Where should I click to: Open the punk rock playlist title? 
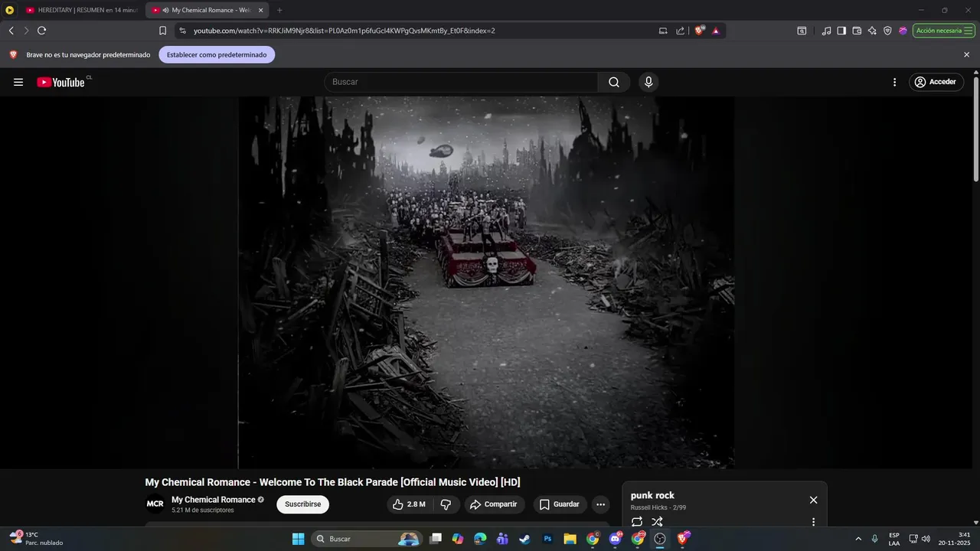(652, 495)
